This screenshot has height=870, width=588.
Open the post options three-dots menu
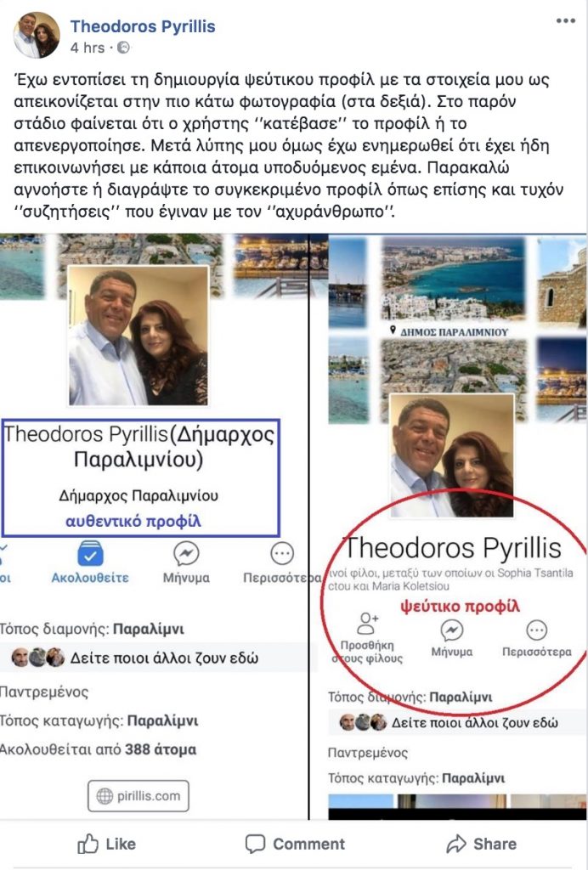tap(565, 20)
